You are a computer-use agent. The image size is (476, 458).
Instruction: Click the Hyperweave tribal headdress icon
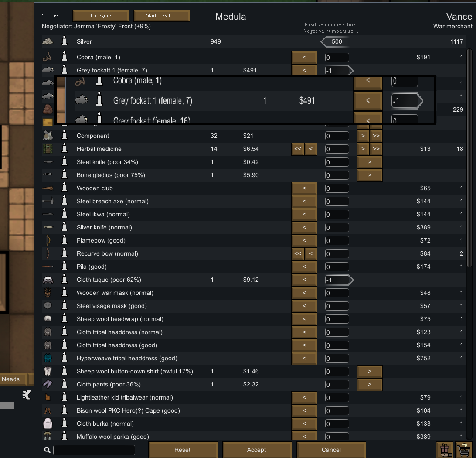pos(48,358)
